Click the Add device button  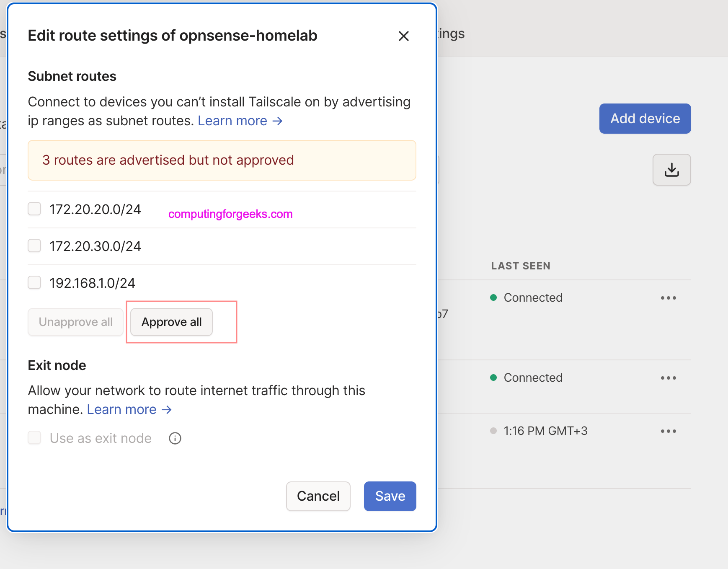tap(645, 119)
